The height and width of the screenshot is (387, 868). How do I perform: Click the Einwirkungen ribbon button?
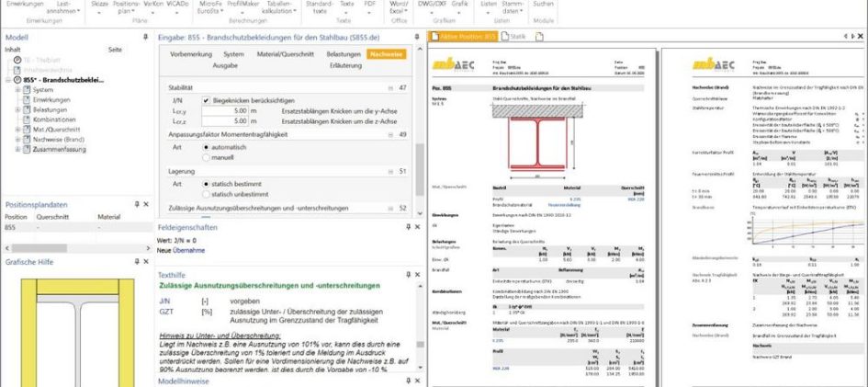(x=25, y=4)
